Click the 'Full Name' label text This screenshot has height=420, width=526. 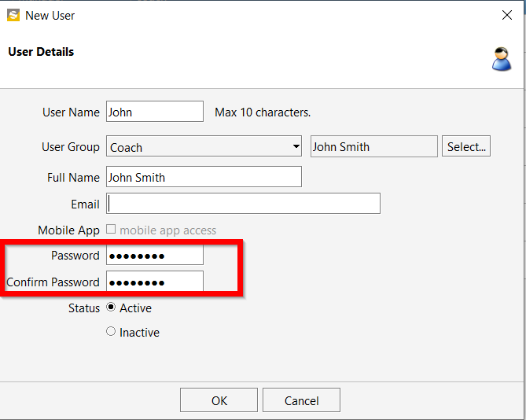coord(73,178)
